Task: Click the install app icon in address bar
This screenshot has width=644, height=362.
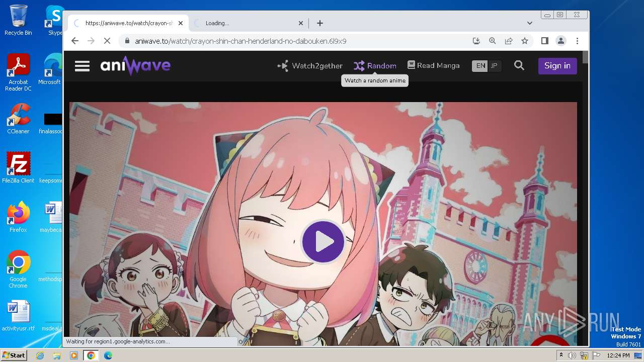Action: (x=476, y=41)
